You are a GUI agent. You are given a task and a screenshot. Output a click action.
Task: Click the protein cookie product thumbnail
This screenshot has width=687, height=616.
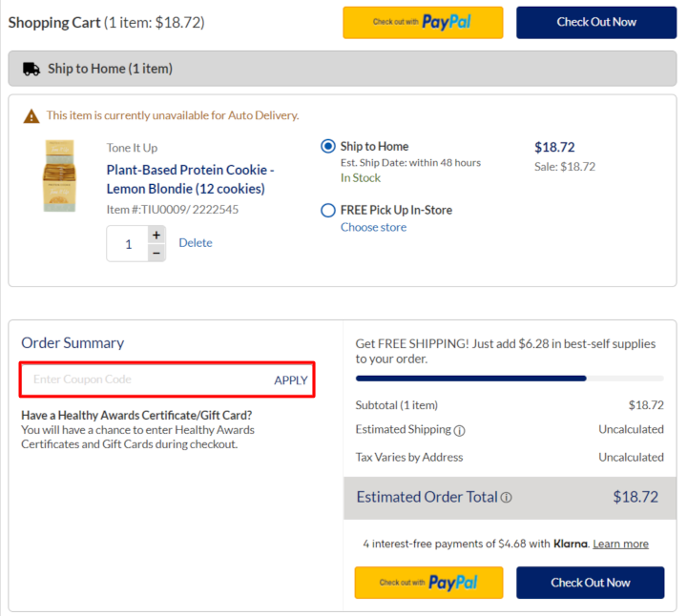coord(59,176)
